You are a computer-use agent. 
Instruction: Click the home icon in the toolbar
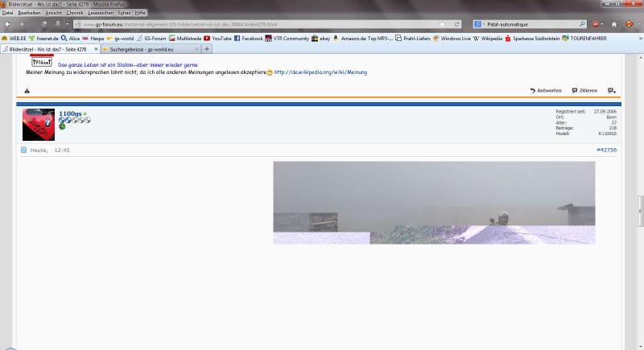[x=614, y=24]
